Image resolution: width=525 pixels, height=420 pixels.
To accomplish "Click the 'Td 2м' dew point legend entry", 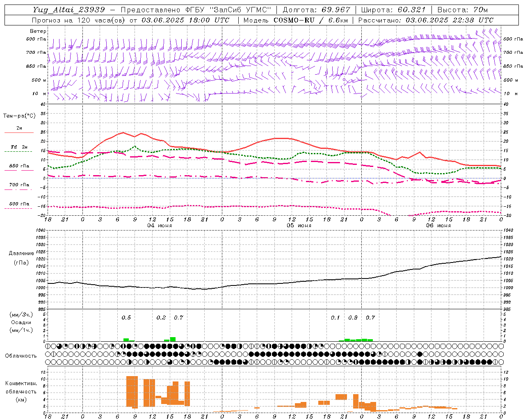I will (x=19, y=147).
